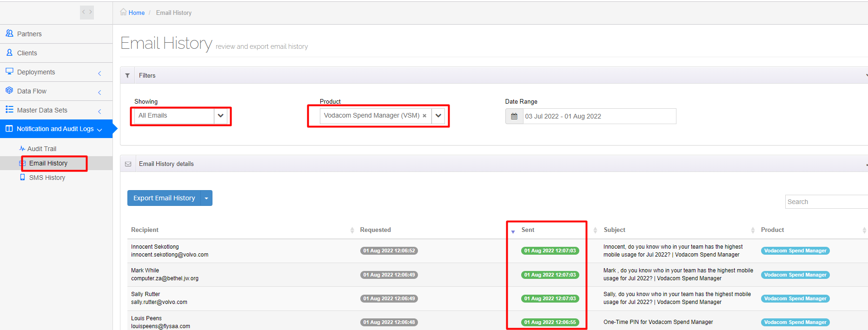The height and width of the screenshot is (330, 868).
Task: Expand the Deployments menu chevron
Action: [99, 73]
